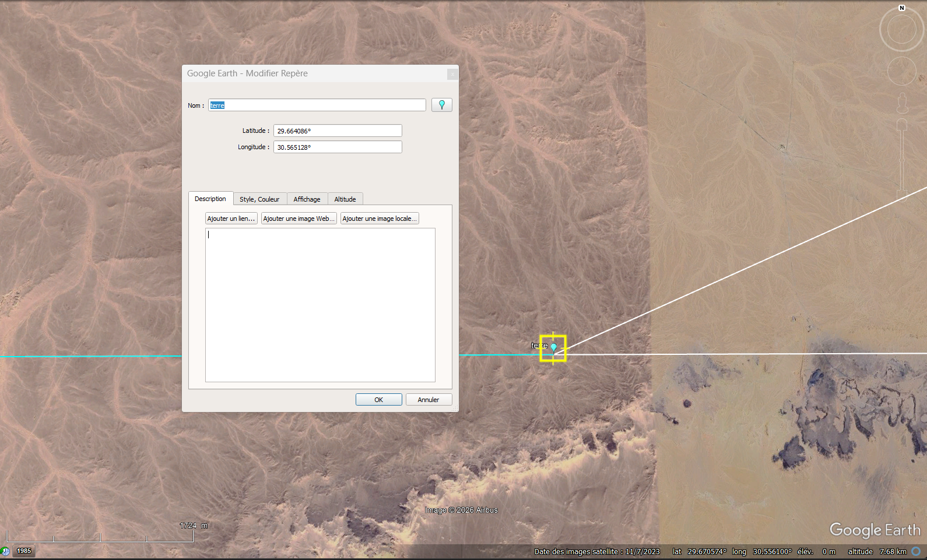Click the move/pan joystick circle

click(901, 71)
